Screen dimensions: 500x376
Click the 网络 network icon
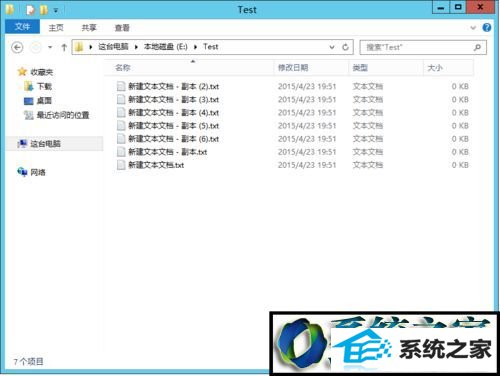[x=22, y=172]
